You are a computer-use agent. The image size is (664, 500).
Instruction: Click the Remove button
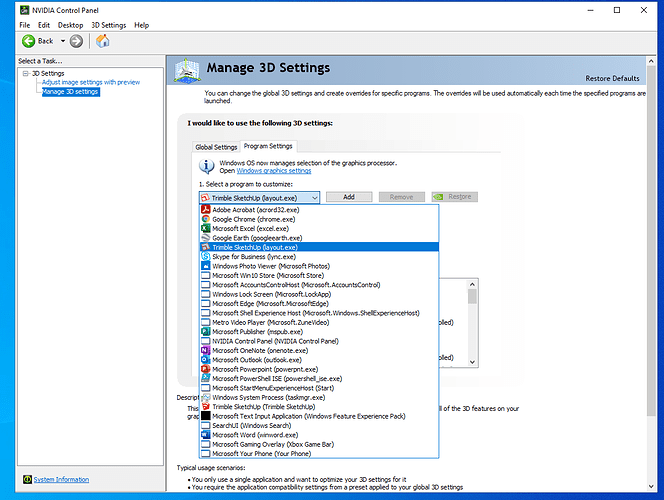pyautogui.click(x=401, y=197)
